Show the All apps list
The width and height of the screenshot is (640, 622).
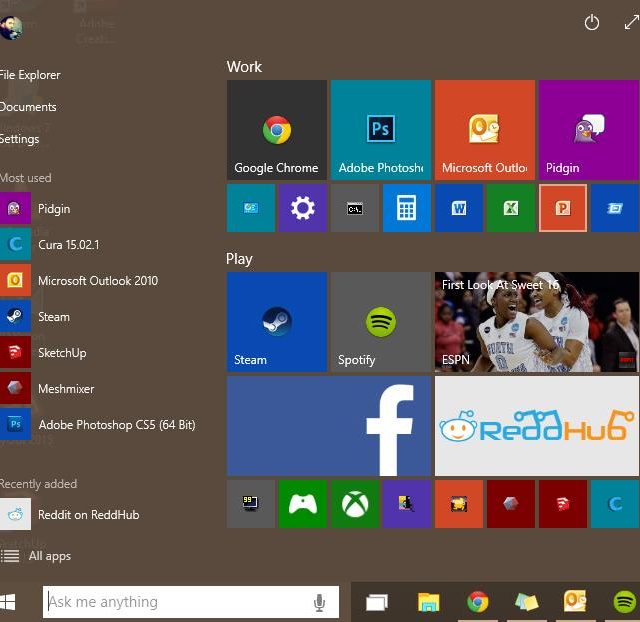pyautogui.click(x=36, y=556)
